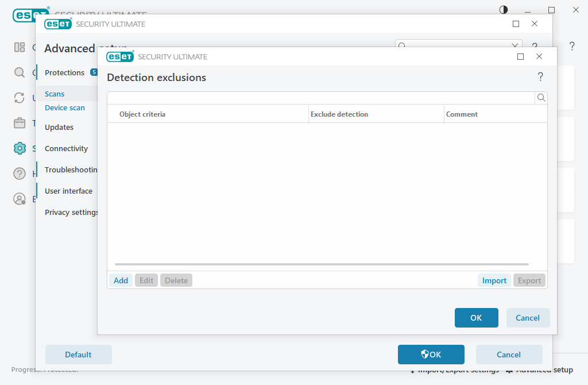Open help for Detection exclusions dialog

click(540, 77)
